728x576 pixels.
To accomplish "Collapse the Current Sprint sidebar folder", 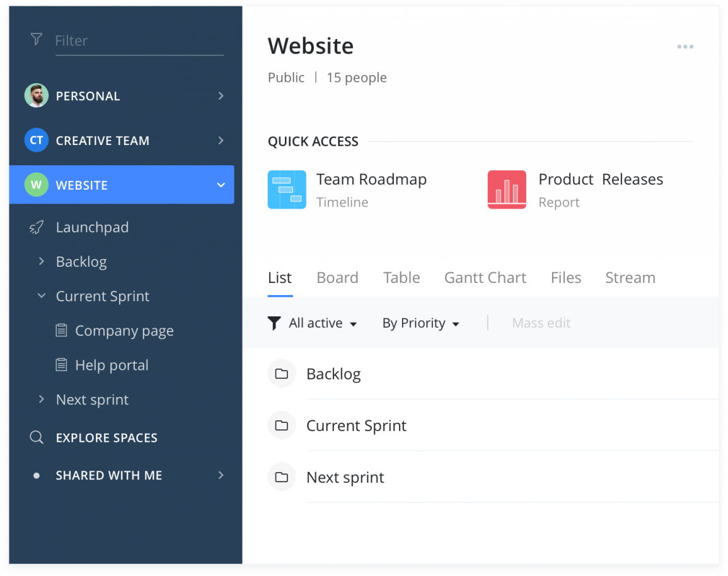I will point(42,296).
